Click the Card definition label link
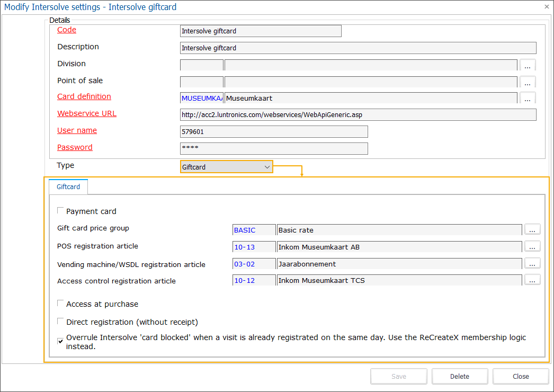Image resolution: width=554 pixels, height=392 pixels. coord(84,96)
